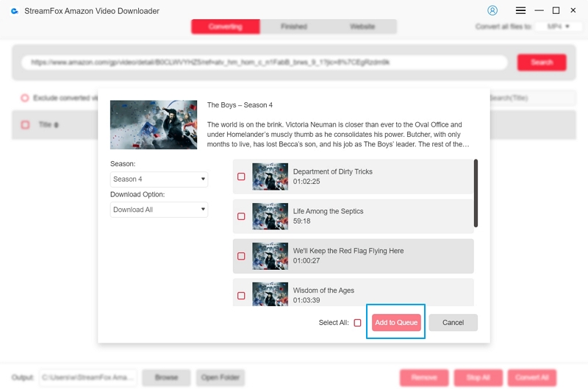Click the duration '01:00:27'
Image resolution: width=588 pixels, height=392 pixels.
306,260
